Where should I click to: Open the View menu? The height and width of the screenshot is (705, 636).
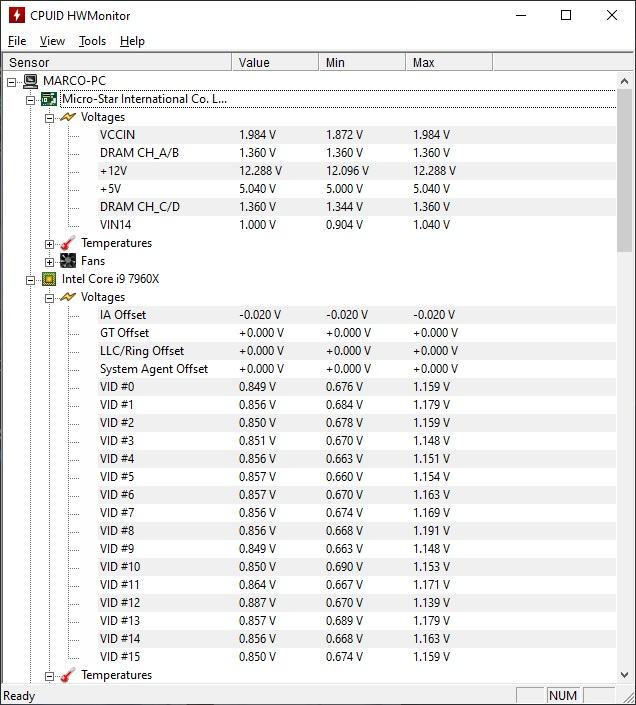52,41
